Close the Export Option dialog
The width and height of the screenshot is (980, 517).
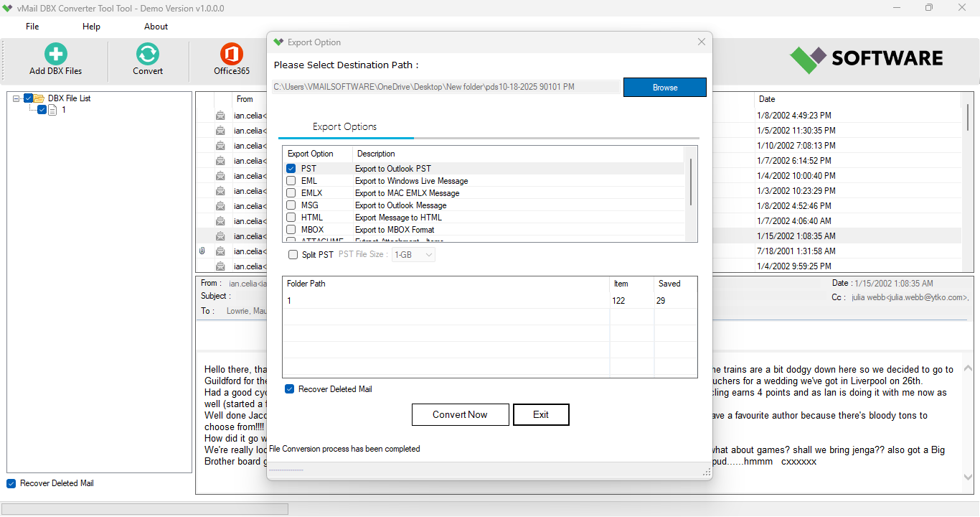point(701,42)
